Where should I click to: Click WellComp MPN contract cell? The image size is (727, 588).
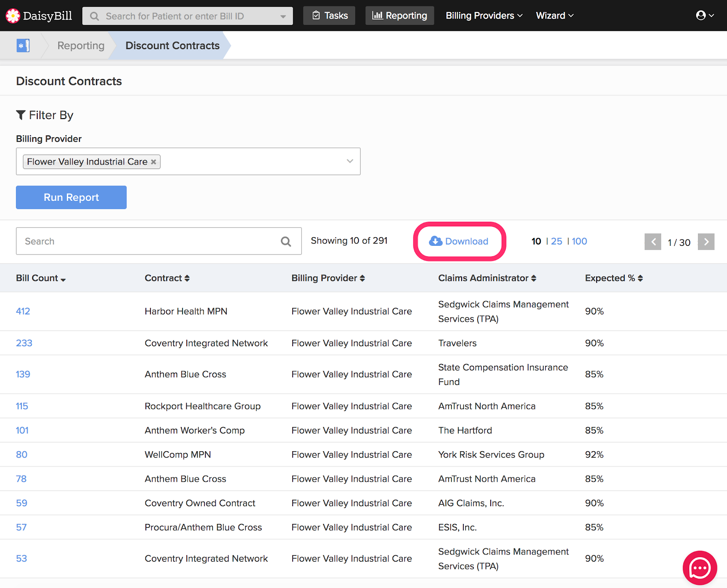[x=178, y=454]
